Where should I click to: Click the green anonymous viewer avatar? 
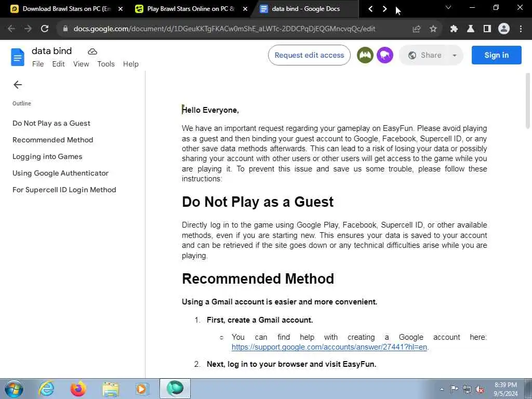click(x=365, y=55)
